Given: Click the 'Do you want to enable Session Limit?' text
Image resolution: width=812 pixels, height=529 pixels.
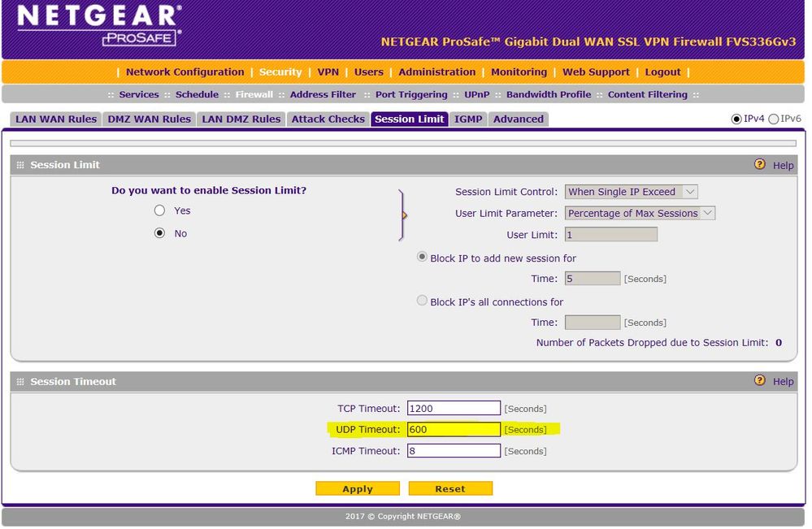Looking at the screenshot, I should pyautogui.click(x=209, y=190).
